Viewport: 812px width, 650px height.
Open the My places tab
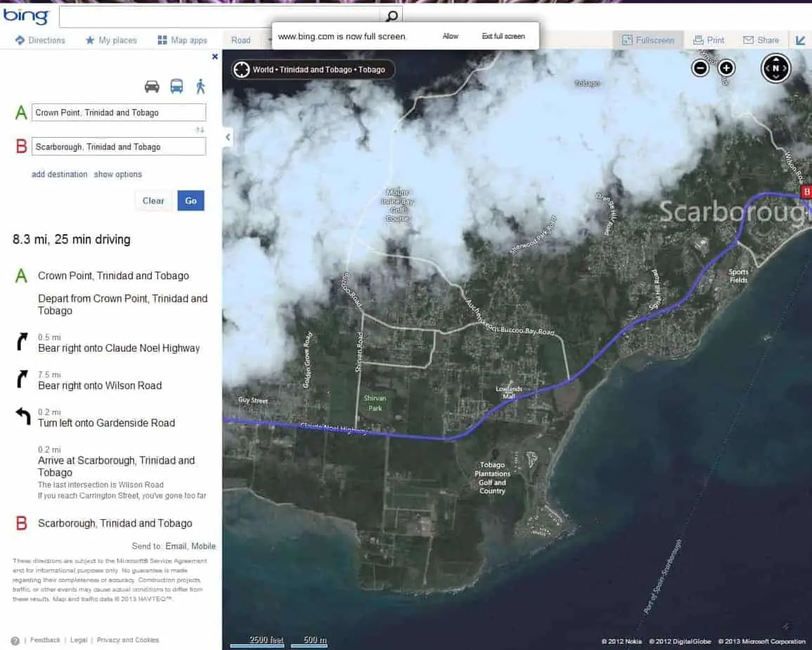click(x=111, y=40)
